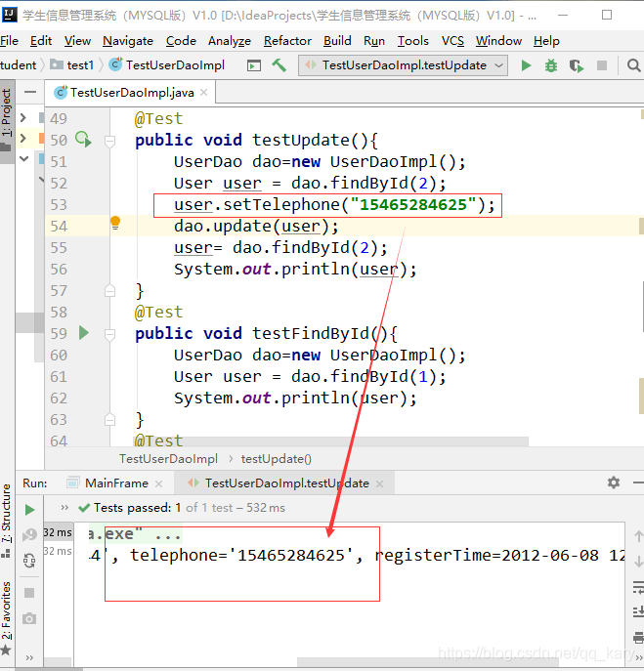Toggle auto-test icon in Run panel
This screenshot has height=671, width=644.
click(x=29, y=561)
